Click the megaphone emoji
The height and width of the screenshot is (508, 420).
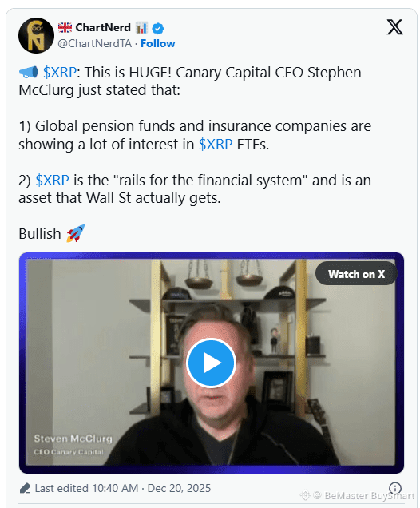pyautogui.click(x=29, y=72)
